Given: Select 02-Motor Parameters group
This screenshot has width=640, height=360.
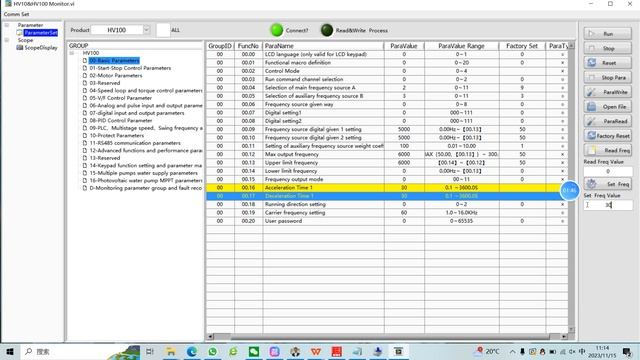Looking at the screenshot, I should point(116,76).
